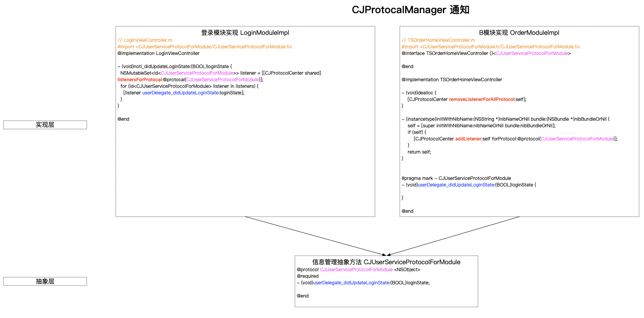Select the '实现层' layer label box

click(x=45, y=125)
